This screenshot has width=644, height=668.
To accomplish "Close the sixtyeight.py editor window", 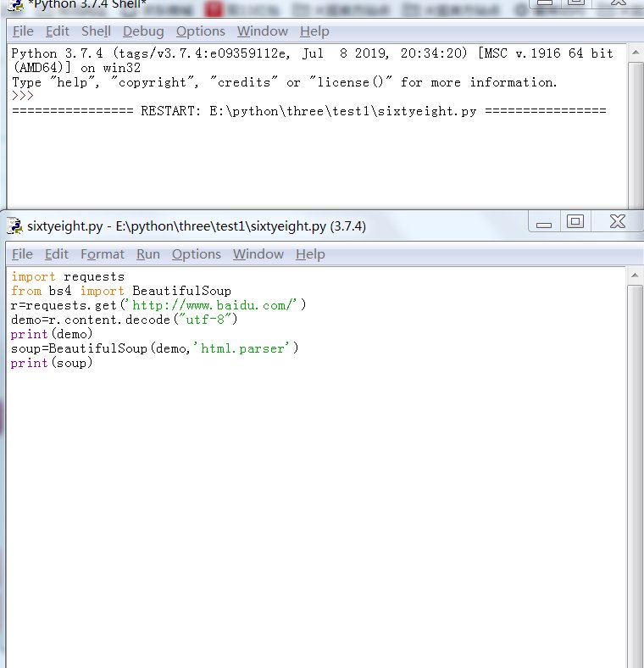I will coord(614,222).
